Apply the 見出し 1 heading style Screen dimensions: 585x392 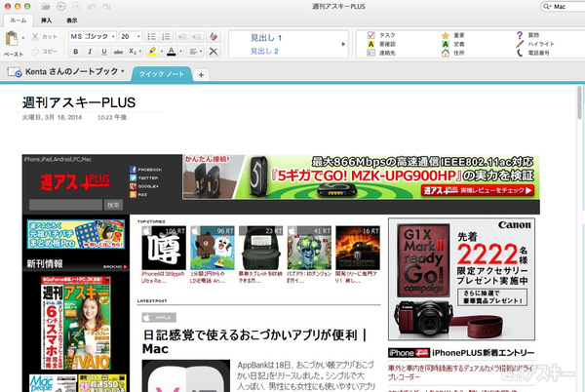click(x=266, y=38)
